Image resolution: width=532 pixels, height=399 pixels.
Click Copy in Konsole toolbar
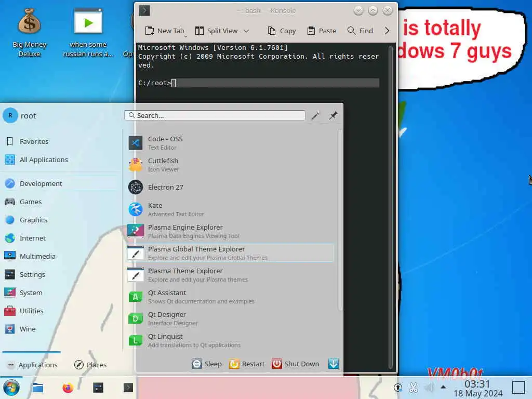[x=282, y=31]
